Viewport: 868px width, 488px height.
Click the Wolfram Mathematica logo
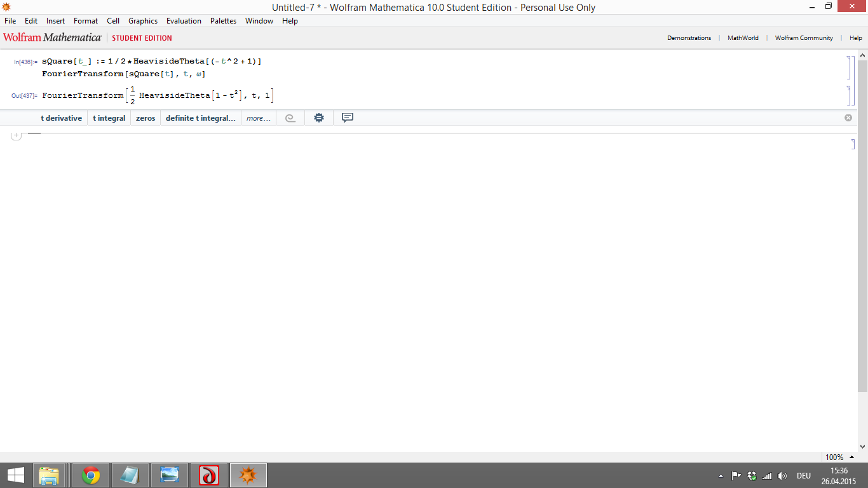tap(52, 37)
